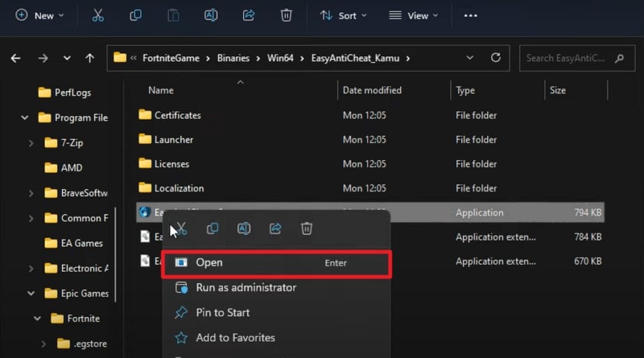Click Binaries in the breadcrumb path
Viewport: 644px width, 358px height.
tap(233, 58)
